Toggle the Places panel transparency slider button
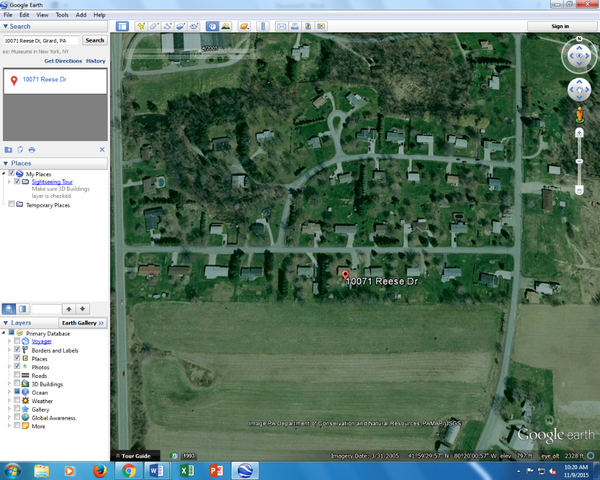 click(23, 309)
